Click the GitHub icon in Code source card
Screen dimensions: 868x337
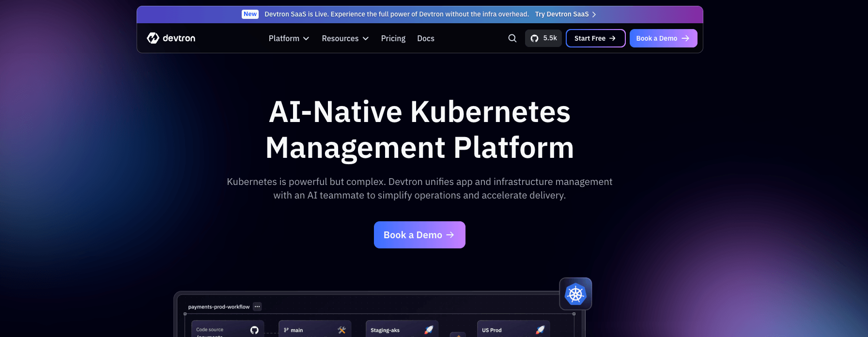point(254,330)
